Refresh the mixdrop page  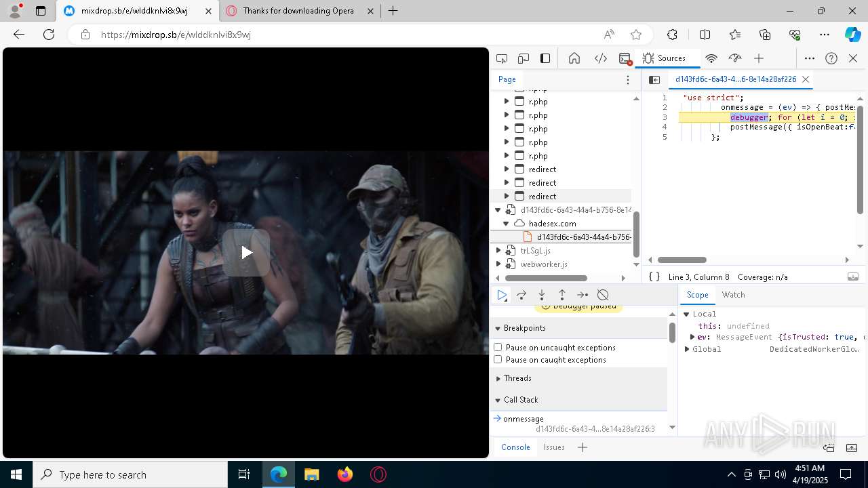coord(49,35)
